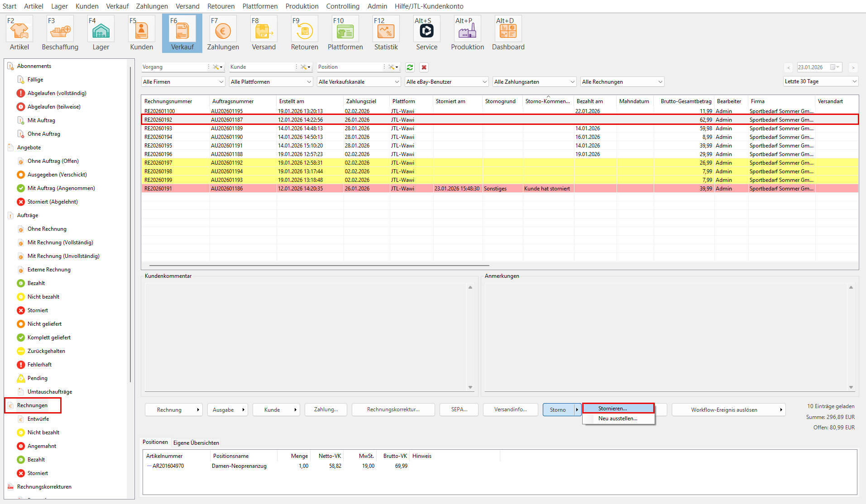The height and width of the screenshot is (504, 866).
Task: Open the Versand shipping icon
Action: [x=263, y=31]
